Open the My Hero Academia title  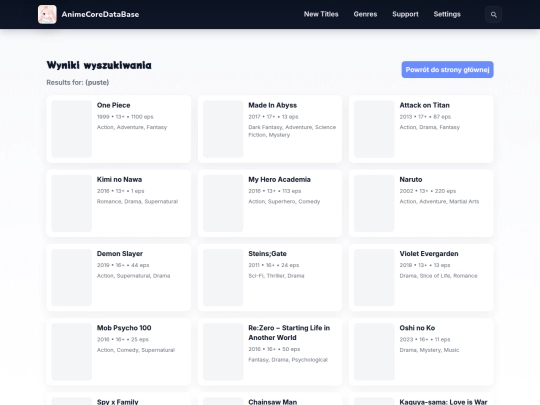[279, 179]
